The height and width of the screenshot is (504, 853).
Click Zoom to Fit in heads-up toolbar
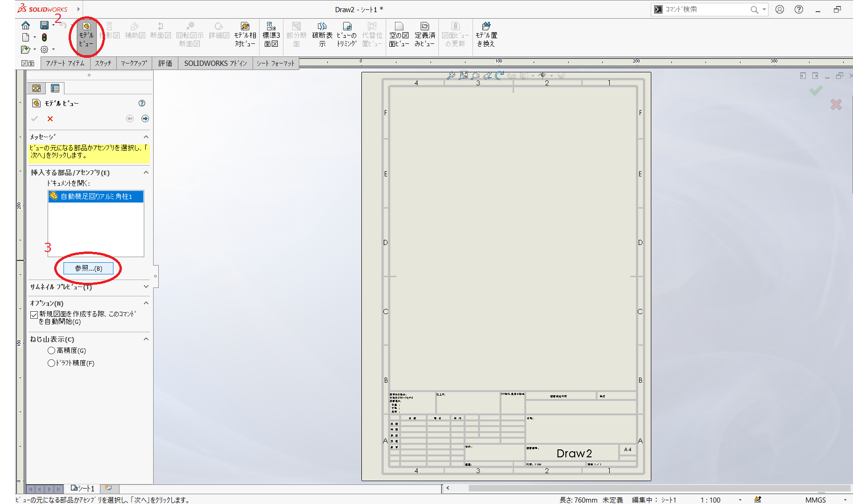[463, 75]
